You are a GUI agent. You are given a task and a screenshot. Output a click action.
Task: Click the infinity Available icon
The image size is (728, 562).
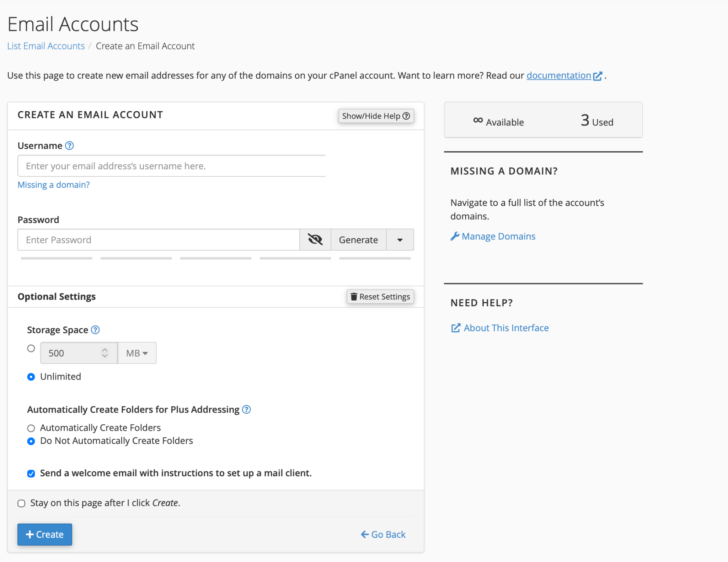tap(478, 120)
